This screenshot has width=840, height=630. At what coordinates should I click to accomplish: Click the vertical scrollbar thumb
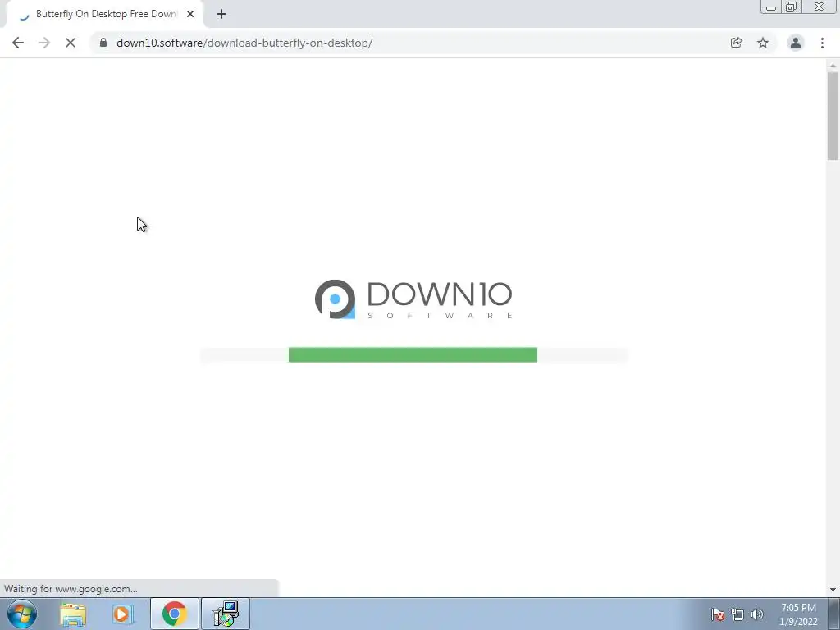[833, 116]
